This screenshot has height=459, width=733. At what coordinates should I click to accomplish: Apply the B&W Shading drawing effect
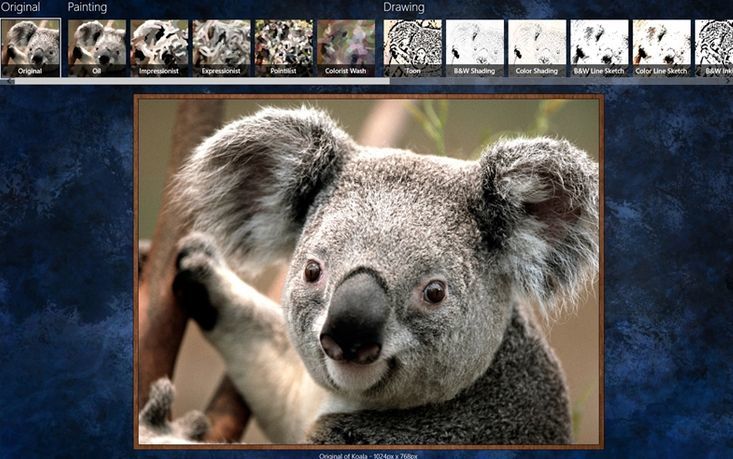pyautogui.click(x=474, y=48)
